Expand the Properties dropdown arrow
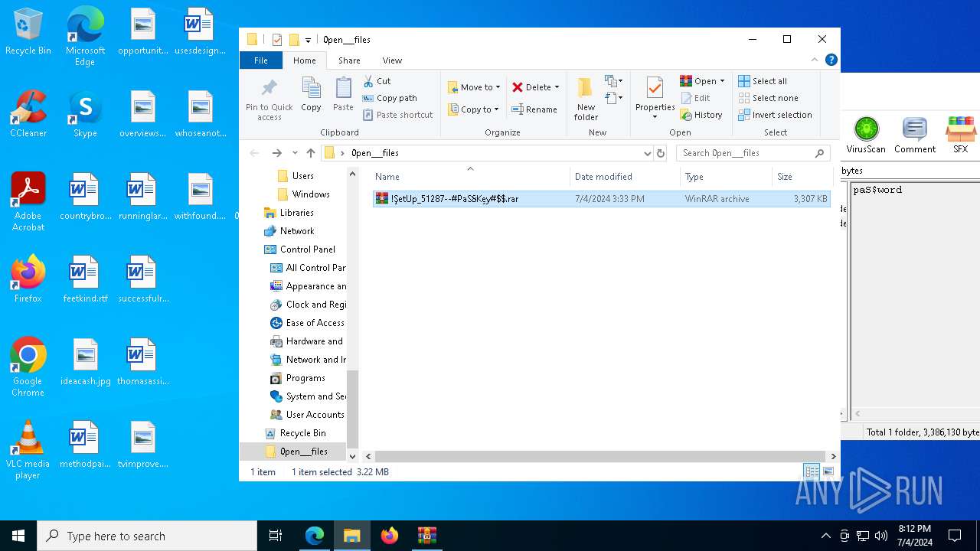 655,117
